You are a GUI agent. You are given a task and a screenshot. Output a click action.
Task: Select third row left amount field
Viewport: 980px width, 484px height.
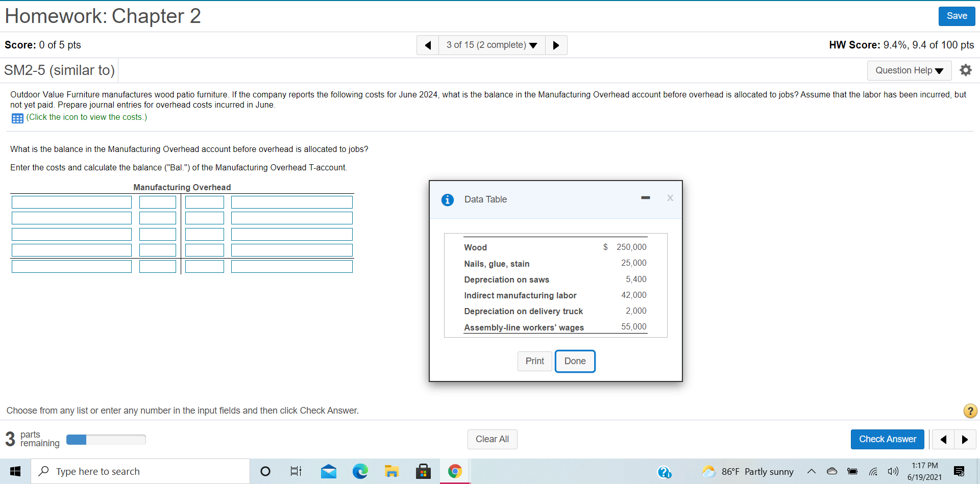(x=158, y=235)
